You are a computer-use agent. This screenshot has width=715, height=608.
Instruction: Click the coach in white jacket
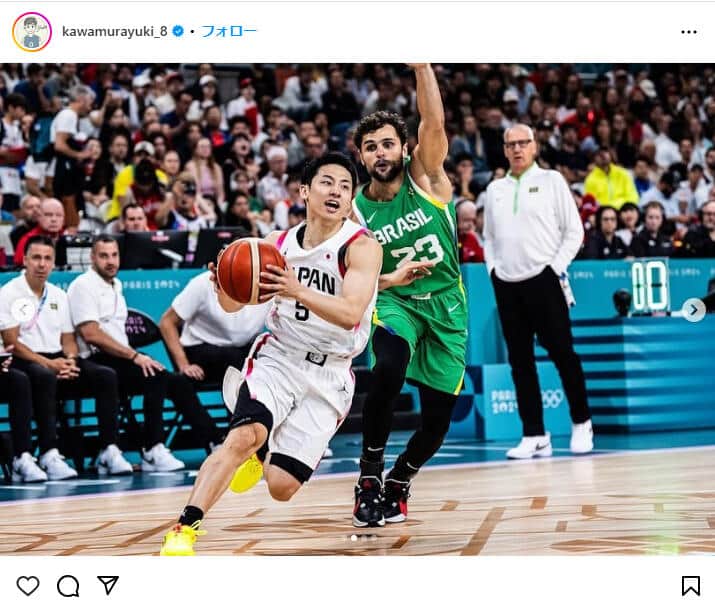(x=536, y=287)
